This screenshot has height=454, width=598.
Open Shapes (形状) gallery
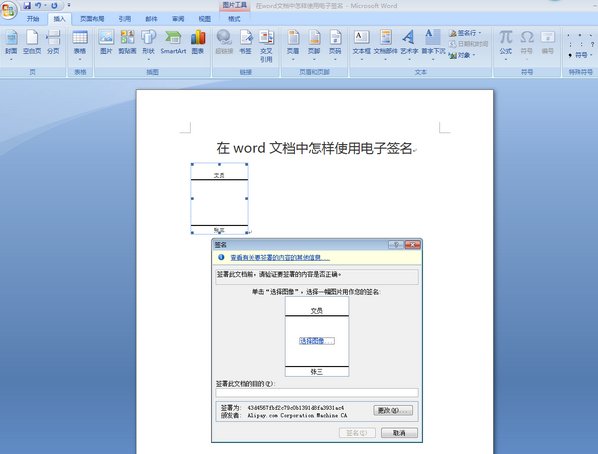click(148, 44)
